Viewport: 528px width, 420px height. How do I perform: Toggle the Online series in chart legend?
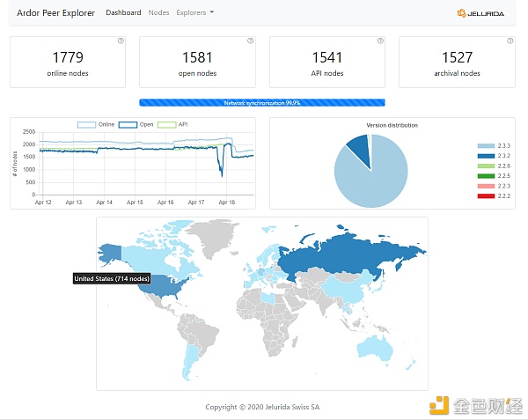click(96, 125)
